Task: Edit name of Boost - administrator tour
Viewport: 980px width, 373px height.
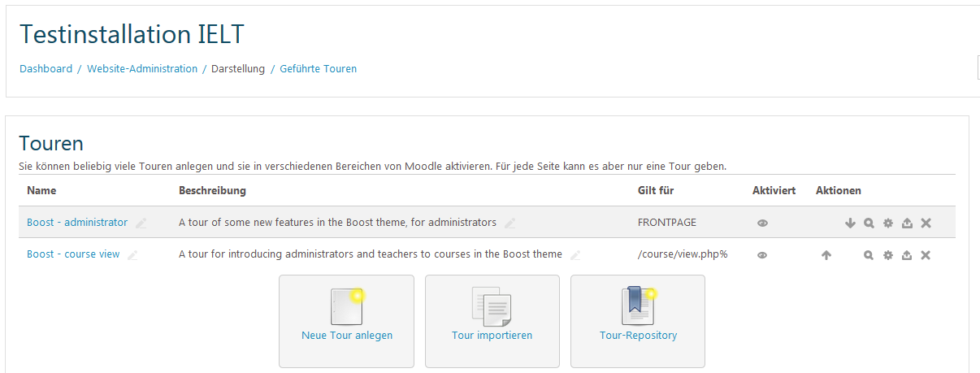Action: 141,223
